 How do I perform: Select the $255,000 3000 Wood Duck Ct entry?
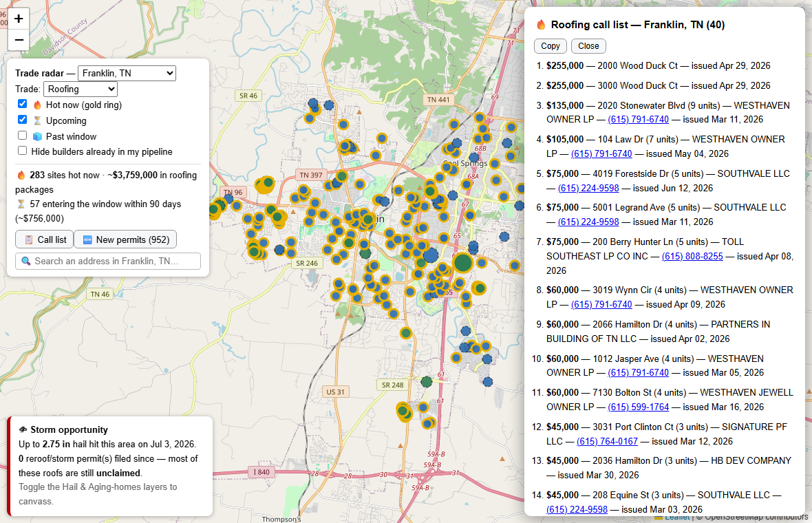(658, 85)
